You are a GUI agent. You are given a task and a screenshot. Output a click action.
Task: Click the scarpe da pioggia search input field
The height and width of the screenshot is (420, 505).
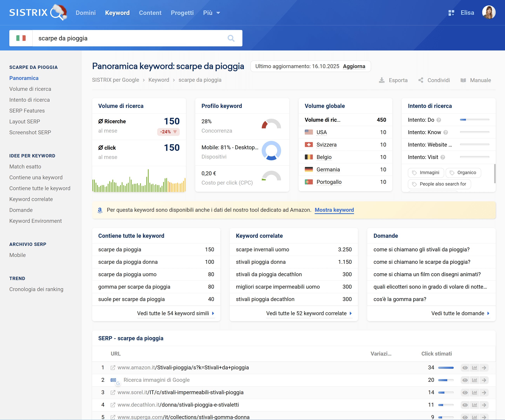[x=108, y=38]
